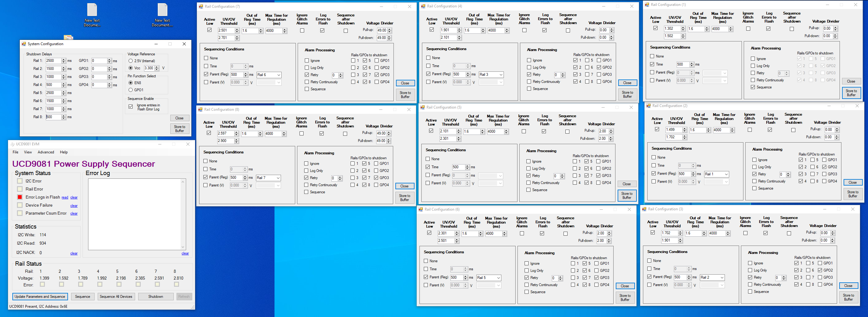The height and width of the screenshot is (317, 868).
Task: Click the Rail Configuration (8) title icon
Action: [x=200, y=109]
